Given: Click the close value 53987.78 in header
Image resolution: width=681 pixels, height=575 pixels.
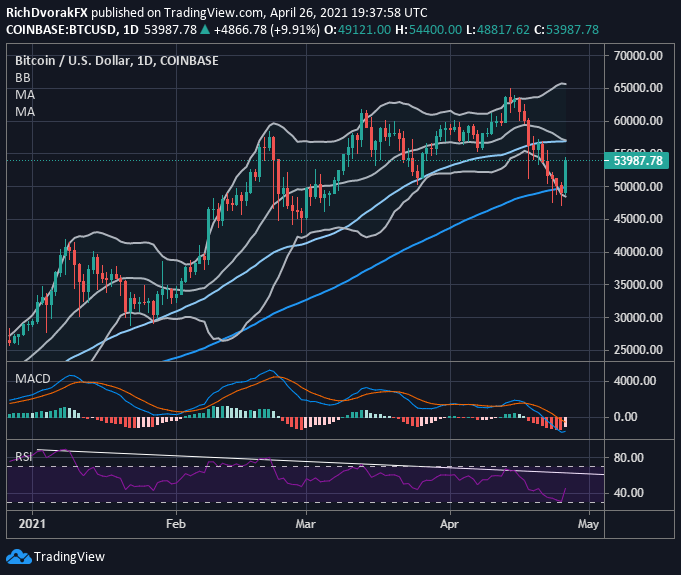Looking at the screenshot, I should pyautogui.click(x=572, y=30).
